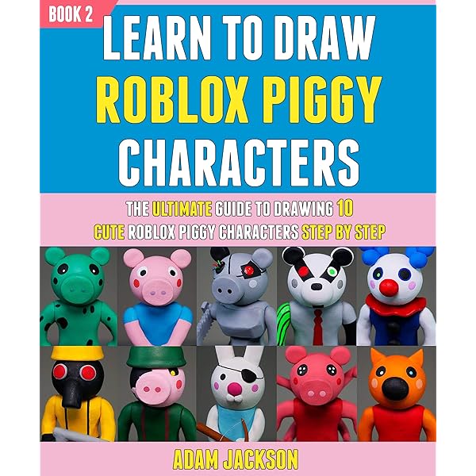Click the red pig character thumbnail
This screenshot has height=476, width=476.
point(317,393)
